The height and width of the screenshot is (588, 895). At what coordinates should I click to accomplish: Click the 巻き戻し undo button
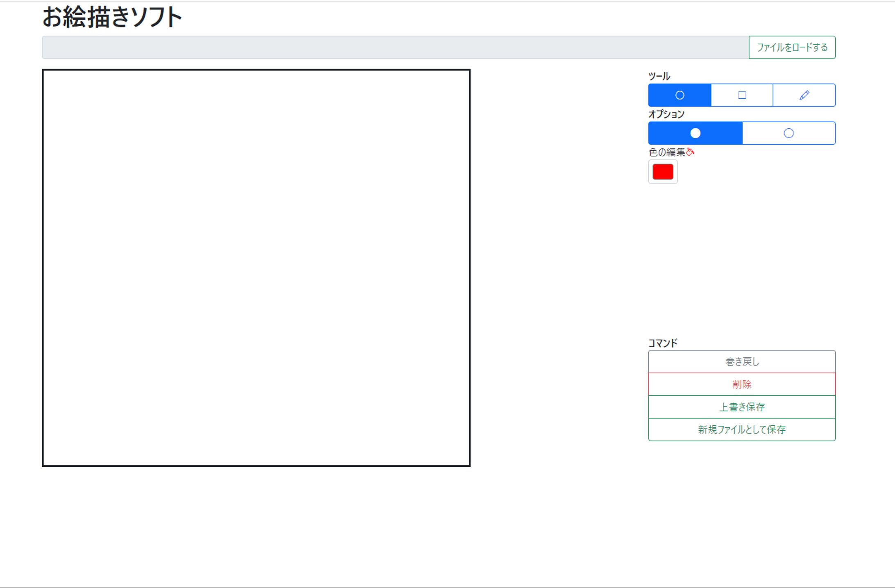point(742,362)
